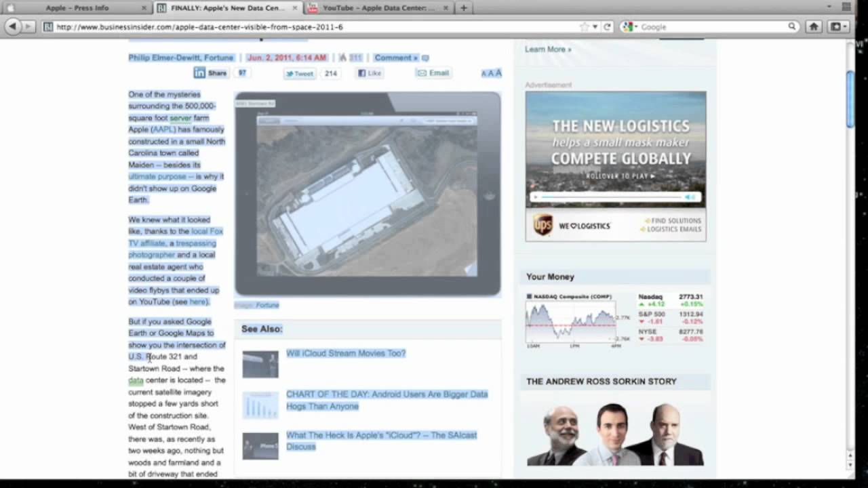The image size is (868, 488).
Task: Click the Learn More » link
Action: pos(548,49)
